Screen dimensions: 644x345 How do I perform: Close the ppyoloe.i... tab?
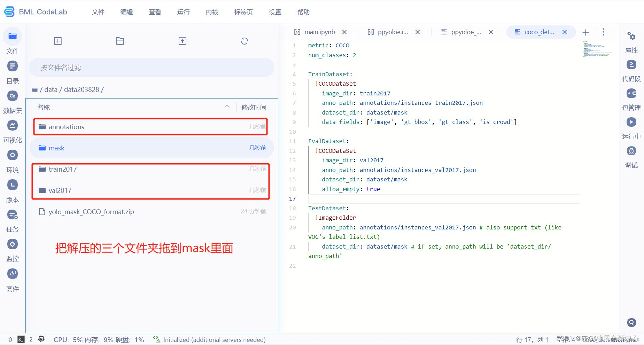[x=418, y=32]
